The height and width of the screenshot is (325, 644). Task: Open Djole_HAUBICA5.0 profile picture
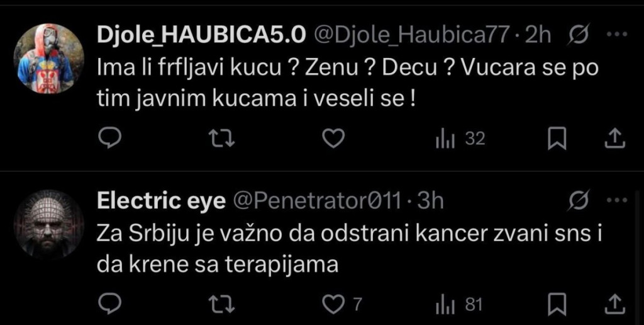[48, 58]
